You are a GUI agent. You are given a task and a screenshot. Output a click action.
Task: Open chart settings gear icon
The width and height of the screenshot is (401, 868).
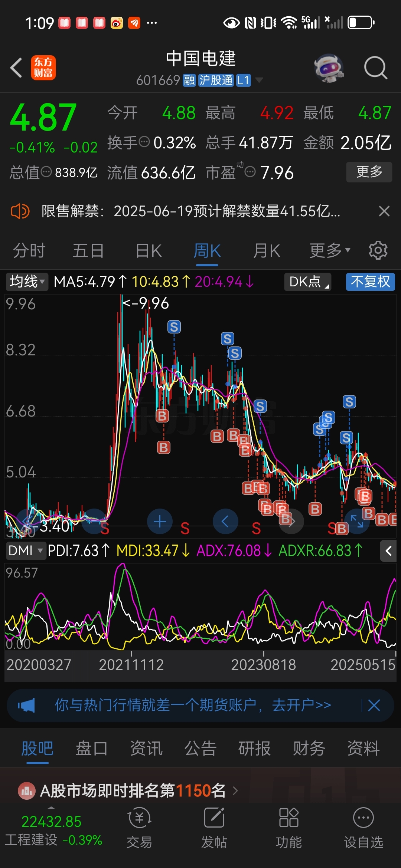(x=378, y=250)
